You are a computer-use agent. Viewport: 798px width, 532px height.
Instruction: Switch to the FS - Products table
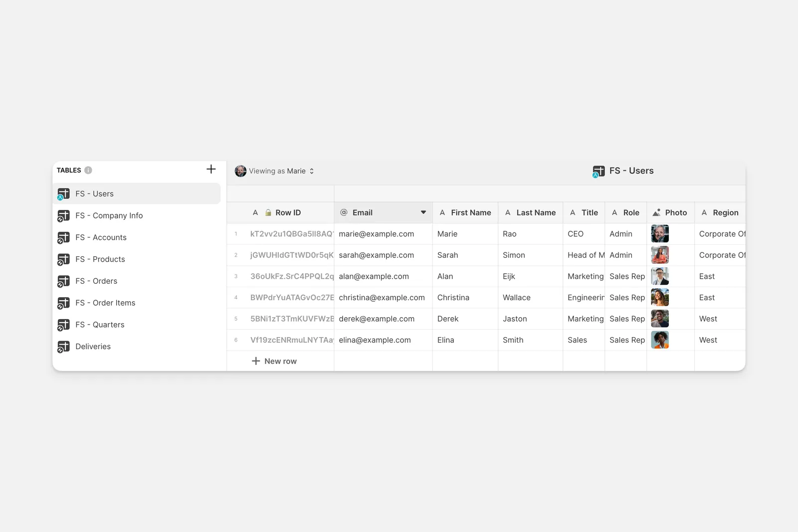(x=137, y=259)
